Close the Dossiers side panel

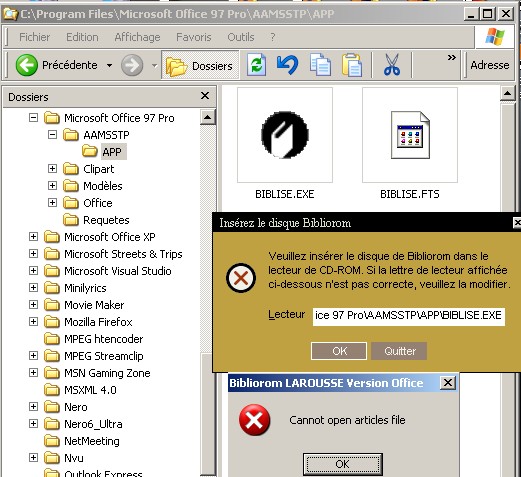coord(205,96)
